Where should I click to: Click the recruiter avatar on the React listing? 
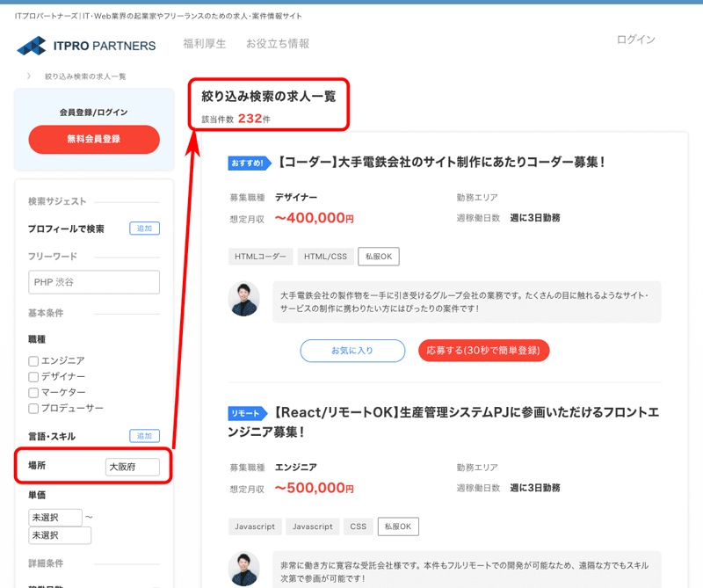click(x=244, y=570)
